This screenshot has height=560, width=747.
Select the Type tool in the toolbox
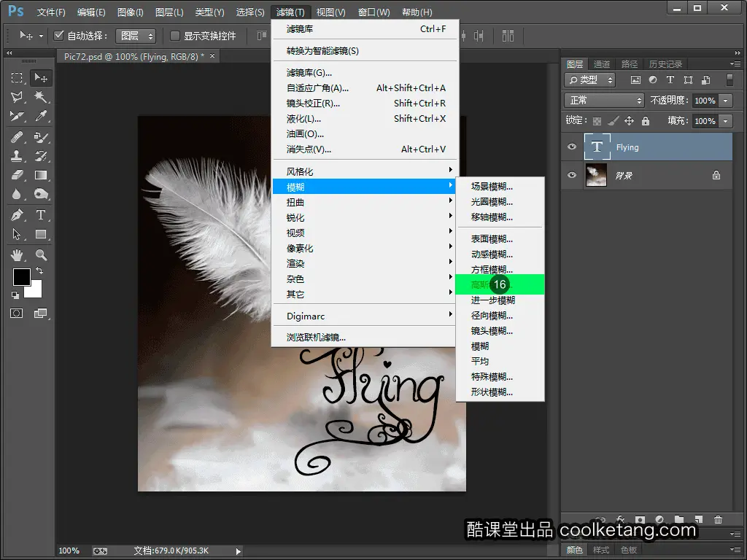[41, 215]
